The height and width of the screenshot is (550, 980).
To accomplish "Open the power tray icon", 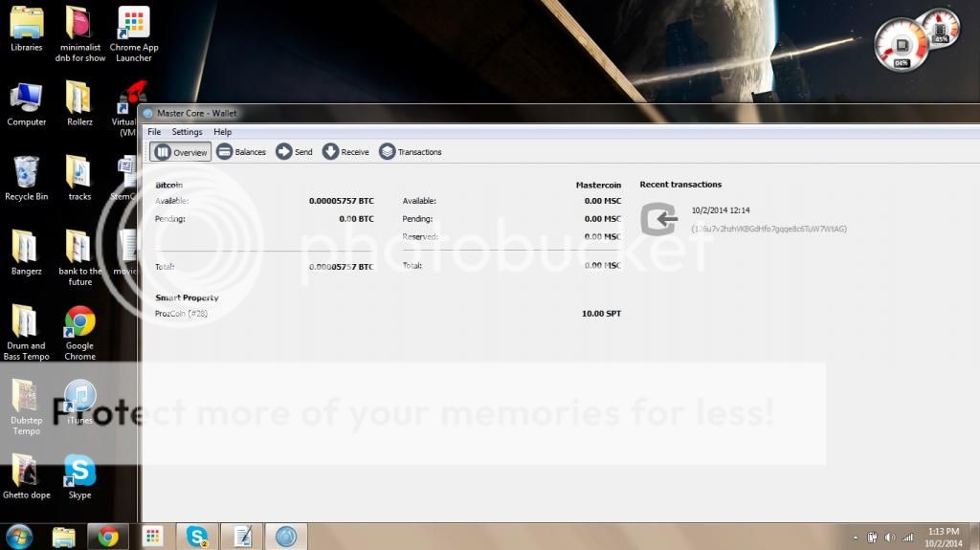I will pos(873,538).
